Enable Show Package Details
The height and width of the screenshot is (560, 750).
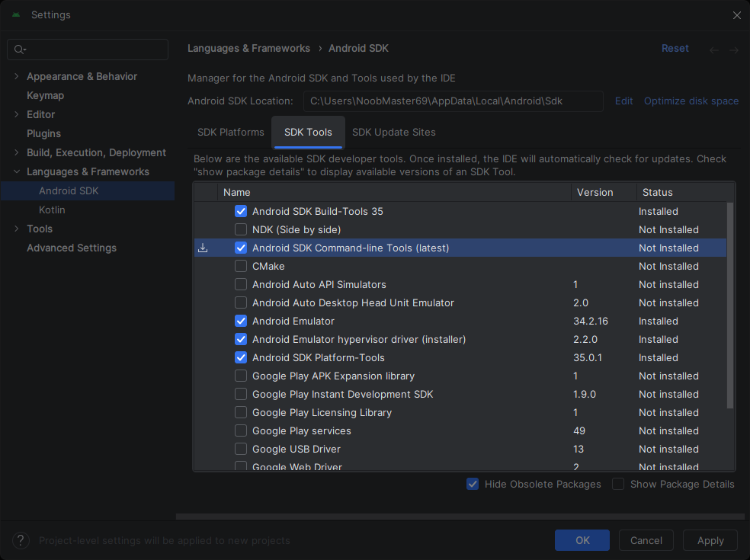pos(618,484)
